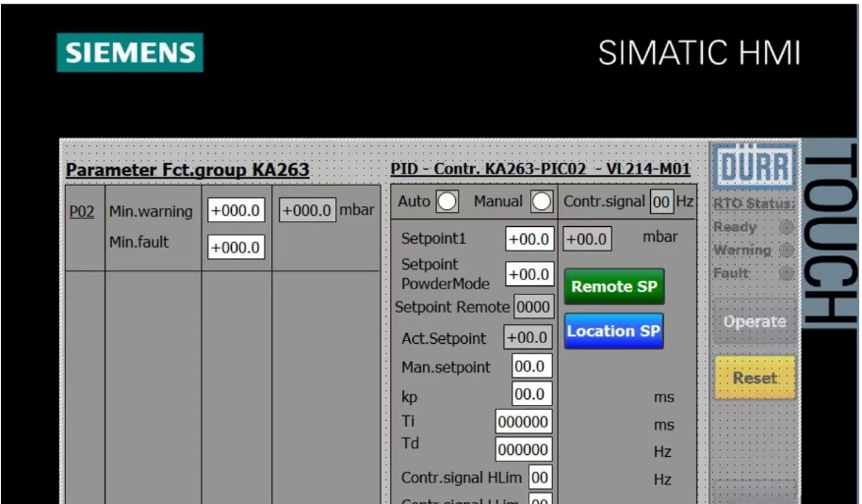Screen dimensions: 862x504
Task: Click the Man.setpoint input field
Action: [x=531, y=366]
